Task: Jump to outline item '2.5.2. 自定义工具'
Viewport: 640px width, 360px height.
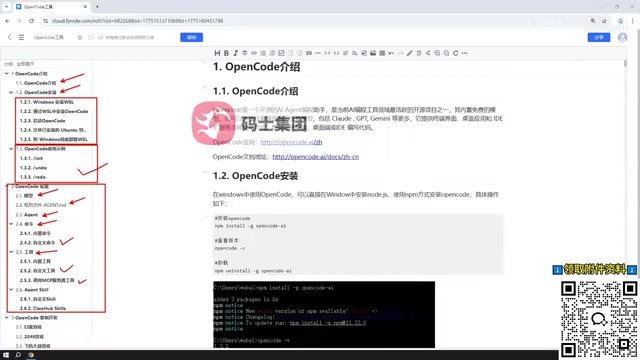Action: 38,271
